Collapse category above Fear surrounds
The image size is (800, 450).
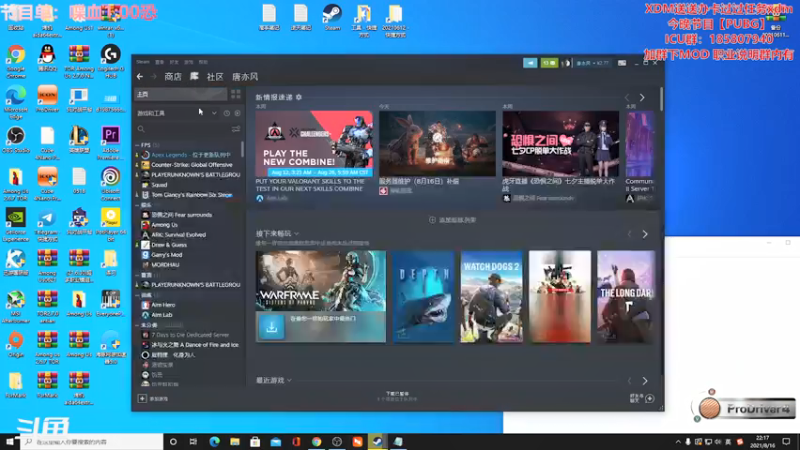(x=137, y=205)
